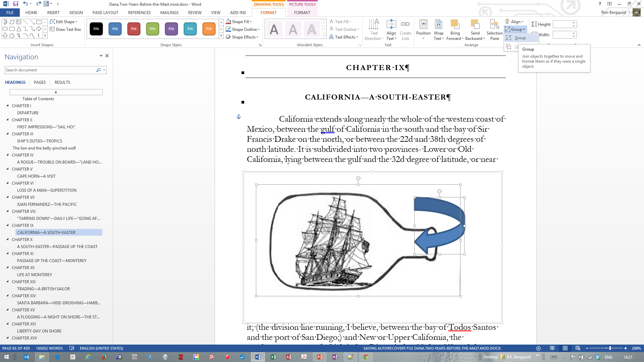This screenshot has width=644, height=362.
Task: Click Group in the dropdown menu
Action: pyautogui.click(x=520, y=38)
